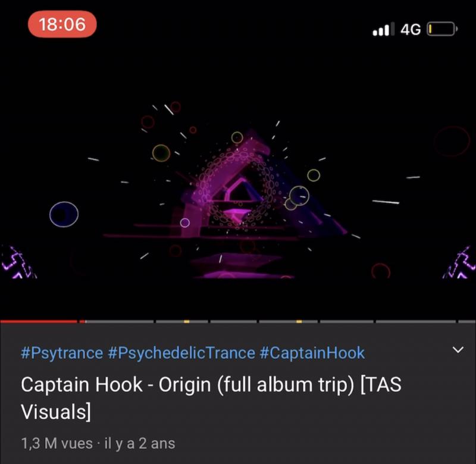The width and height of the screenshot is (476, 464).
Task: Seek to chapter containing the second yellow marker
Action: click(289, 321)
